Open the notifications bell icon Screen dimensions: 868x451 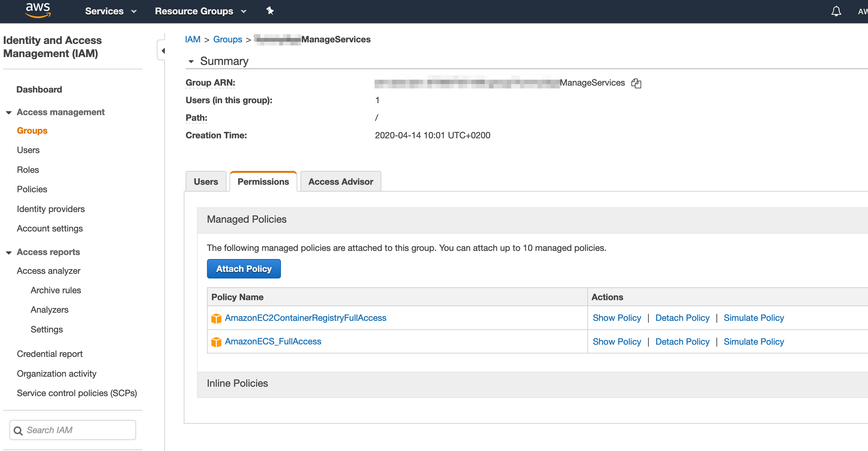[836, 11]
